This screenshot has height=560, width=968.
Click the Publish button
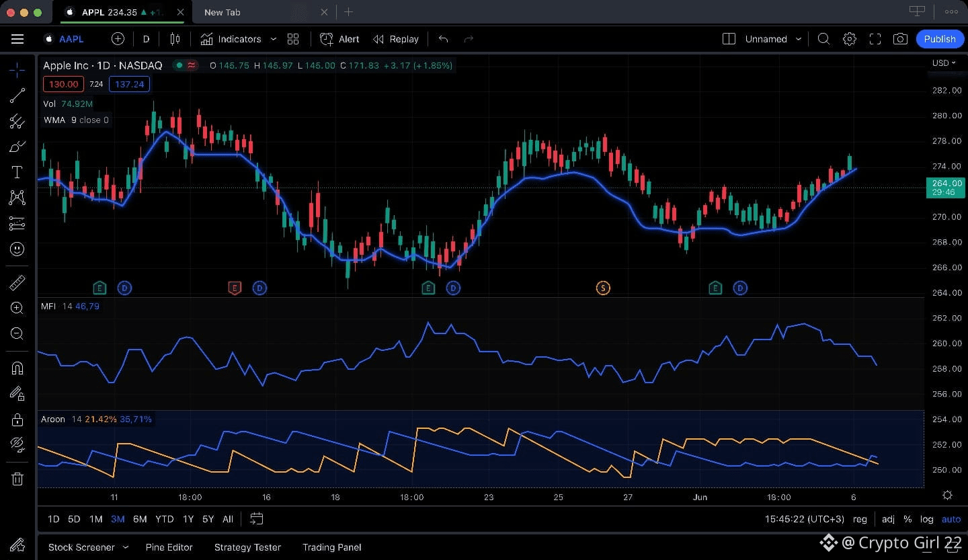[940, 39]
